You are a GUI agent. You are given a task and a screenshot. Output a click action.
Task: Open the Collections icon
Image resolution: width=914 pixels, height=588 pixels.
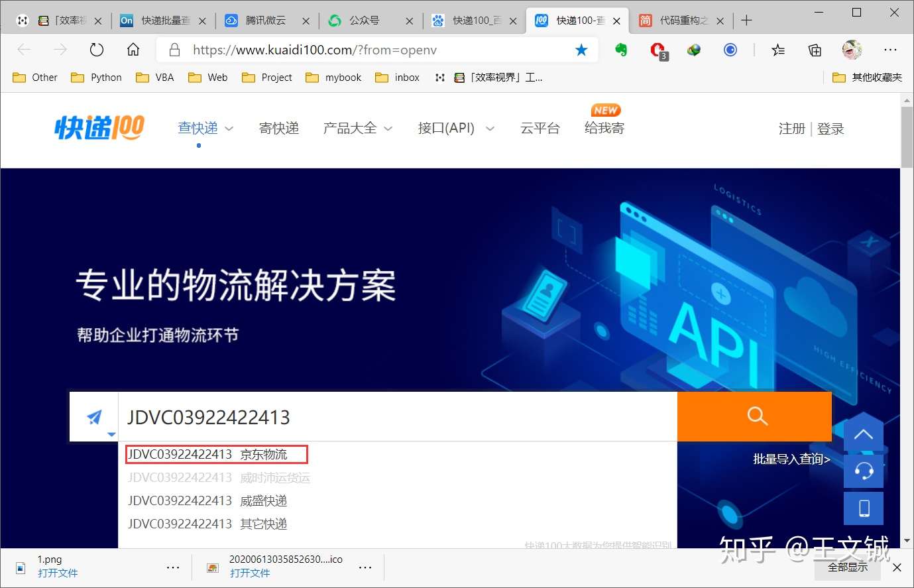pyautogui.click(x=815, y=50)
